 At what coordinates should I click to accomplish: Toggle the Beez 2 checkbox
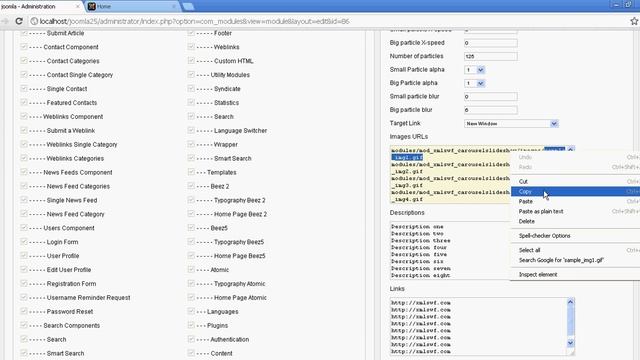tap(191, 186)
